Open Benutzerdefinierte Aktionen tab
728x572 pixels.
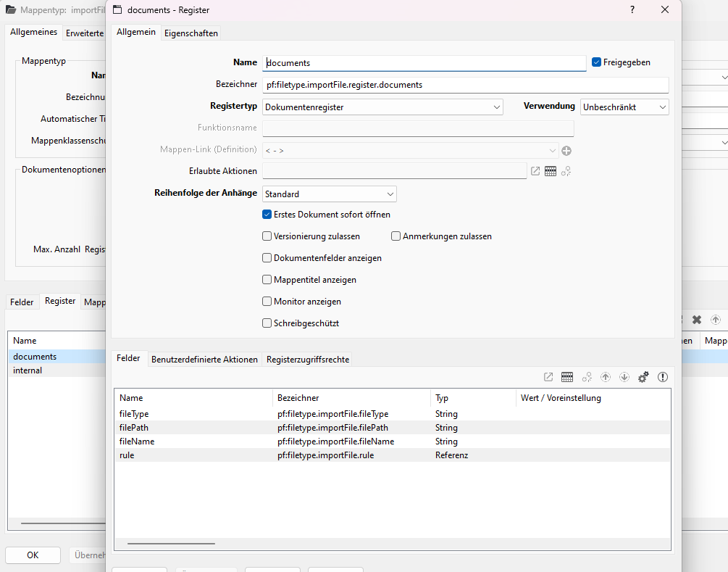coord(204,359)
